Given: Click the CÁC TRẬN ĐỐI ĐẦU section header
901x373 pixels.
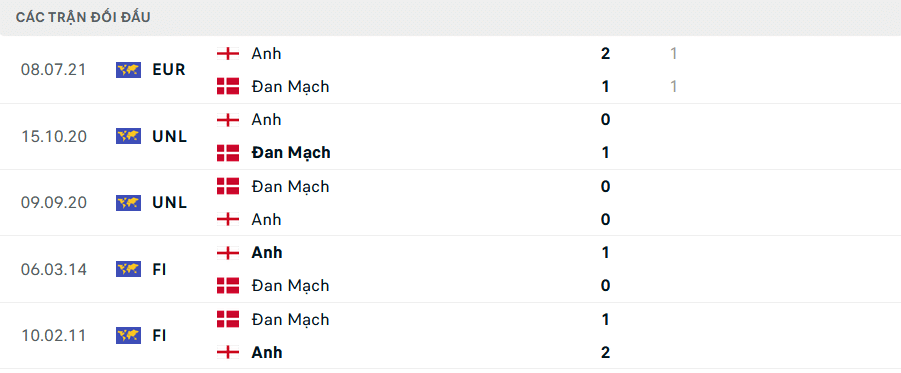Looking at the screenshot, I should point(83,17).
